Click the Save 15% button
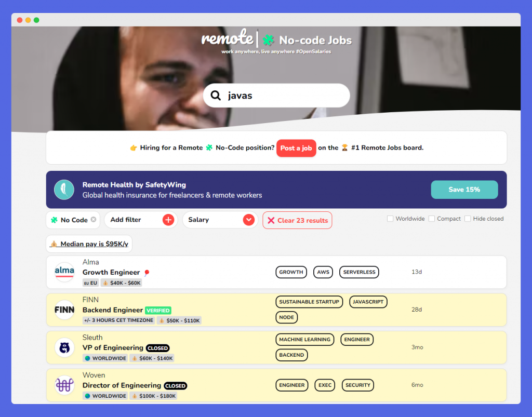This screenshot has height=417, width=532. [464, 190]
